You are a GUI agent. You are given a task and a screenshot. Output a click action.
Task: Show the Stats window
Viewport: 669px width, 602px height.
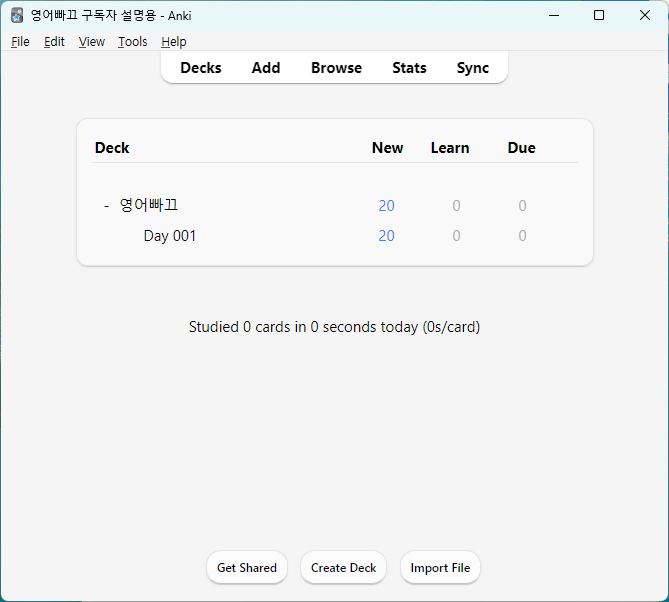(x=409, y=68)
